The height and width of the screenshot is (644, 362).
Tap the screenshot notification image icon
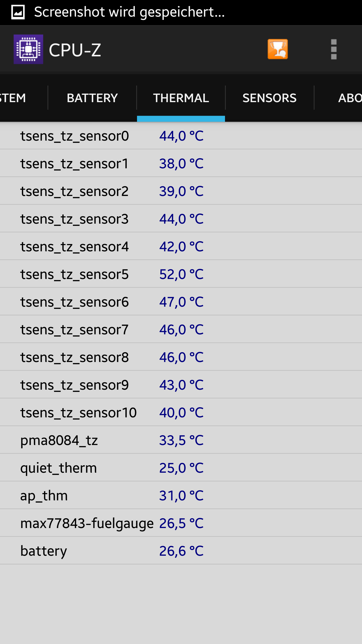point(18,12)
